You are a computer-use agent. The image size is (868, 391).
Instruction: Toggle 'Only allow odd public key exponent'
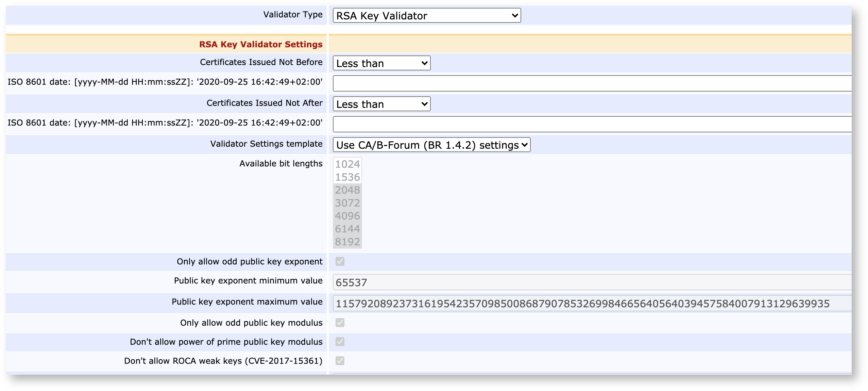(x=340, y=261)
